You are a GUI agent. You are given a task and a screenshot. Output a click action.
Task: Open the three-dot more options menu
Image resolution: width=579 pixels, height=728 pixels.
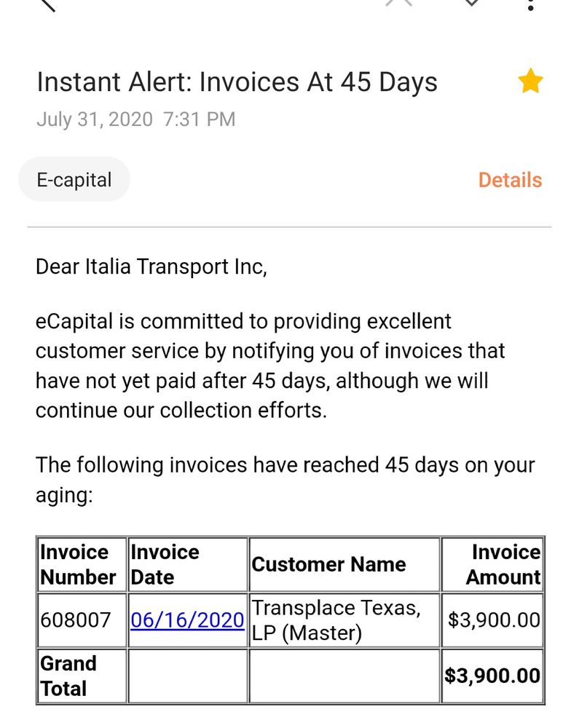pos(531,4)
